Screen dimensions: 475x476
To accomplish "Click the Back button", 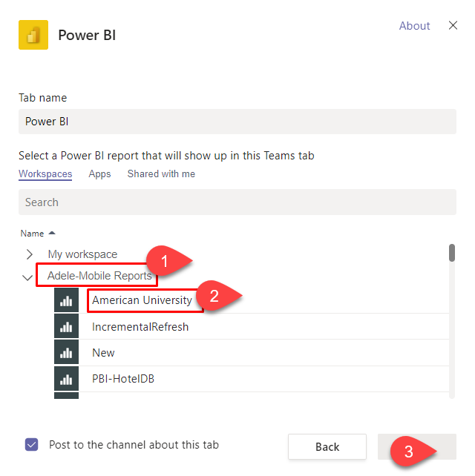I will [327, 446].
